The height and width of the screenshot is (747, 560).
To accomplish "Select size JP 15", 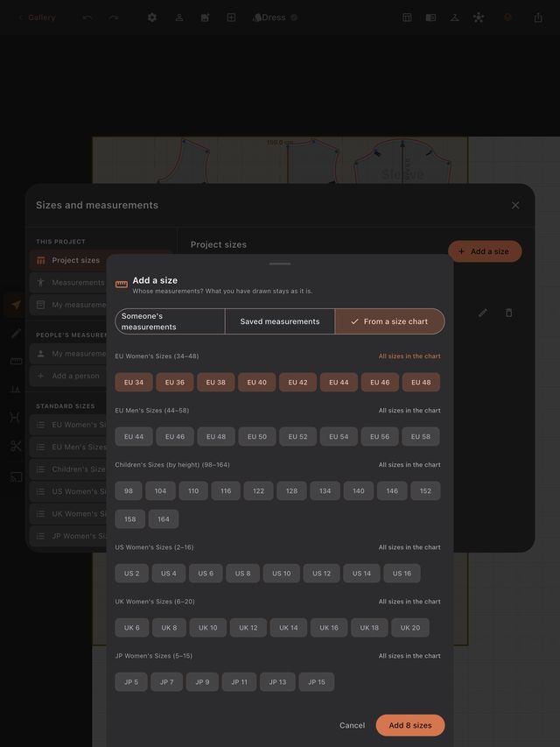I will 316,681.
